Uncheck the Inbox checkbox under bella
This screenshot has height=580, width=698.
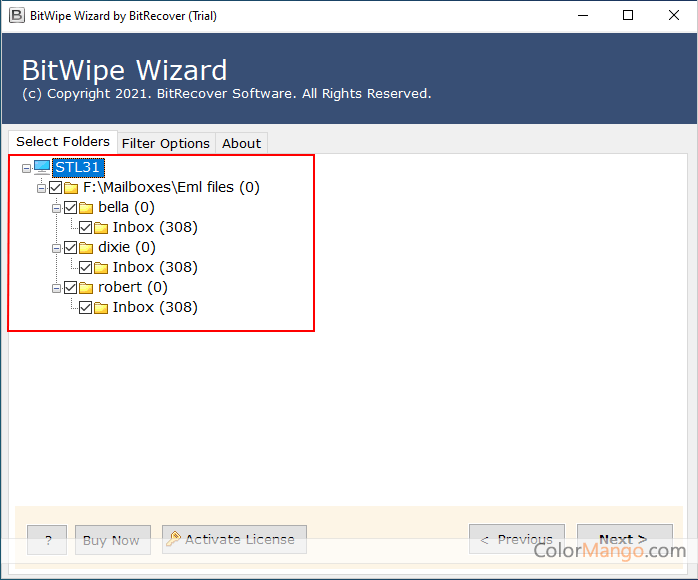[x=85, y=227]
